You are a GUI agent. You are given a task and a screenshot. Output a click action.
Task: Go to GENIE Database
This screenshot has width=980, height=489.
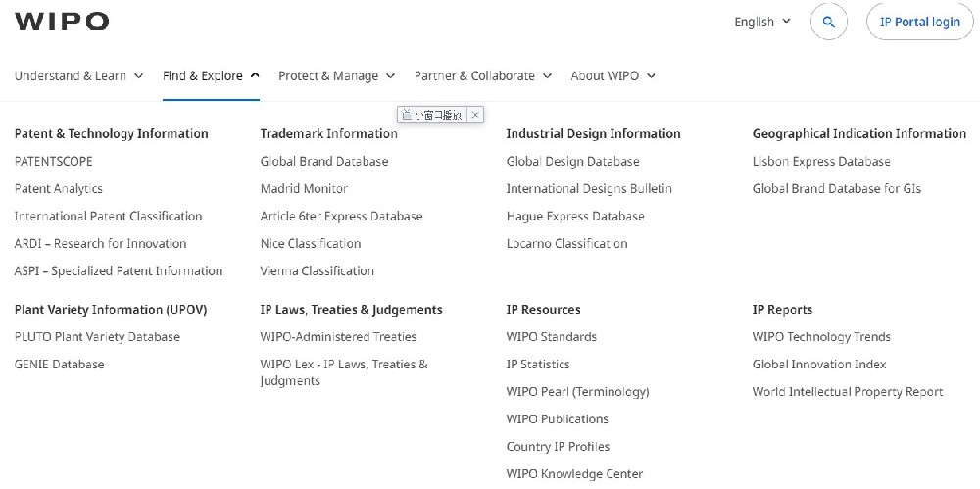(60, 365)
